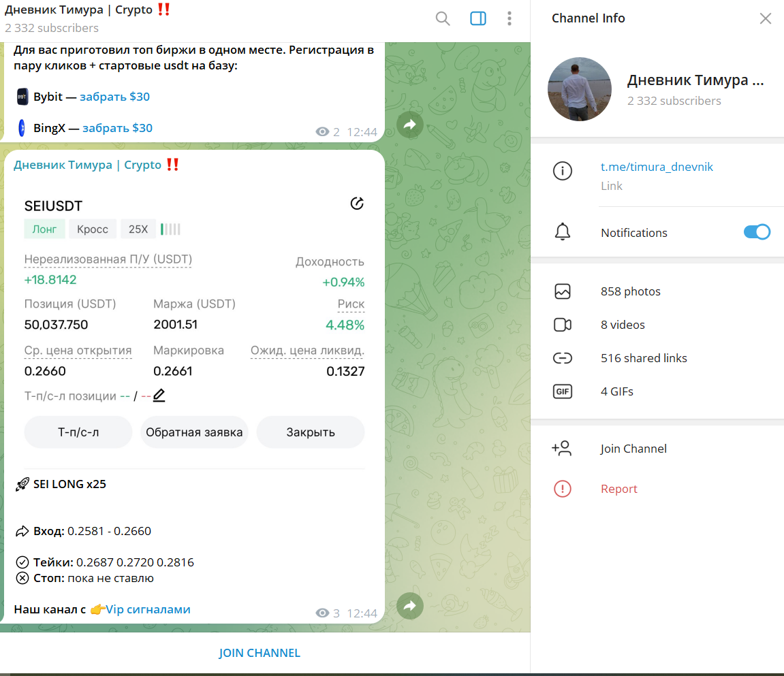Click the +18.8142 unrealized PnL value
784x676 pixels.
pos(50,280)
